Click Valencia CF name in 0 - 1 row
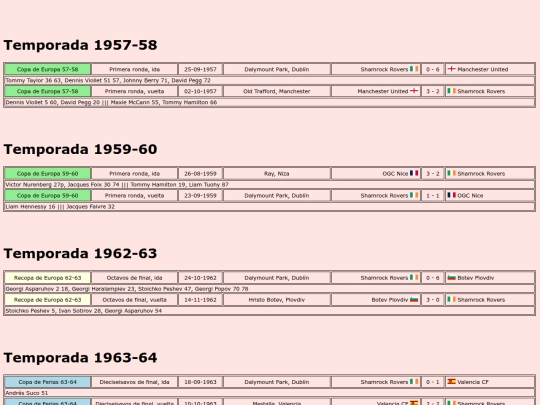The height and width of the screenshot is (405, 540). click(473, 382)
